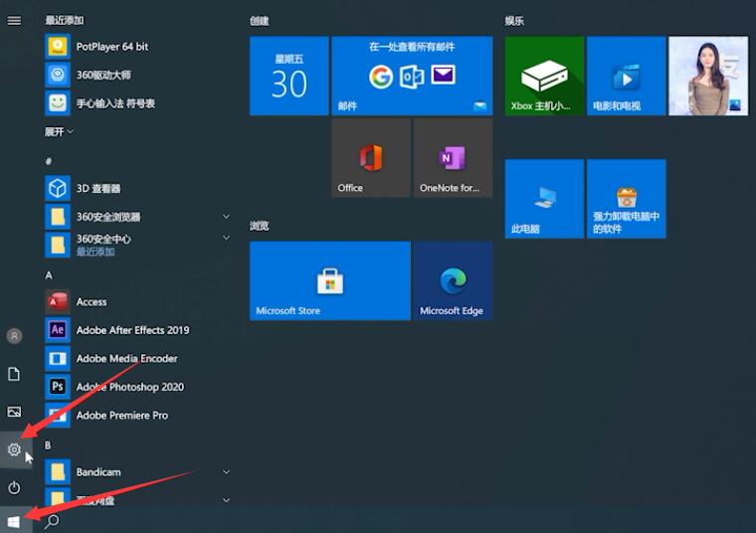This screenshot has width=756, height=533.
Task: Launch Adobe Premiere Pro
Action: click(x=137, y=415)
